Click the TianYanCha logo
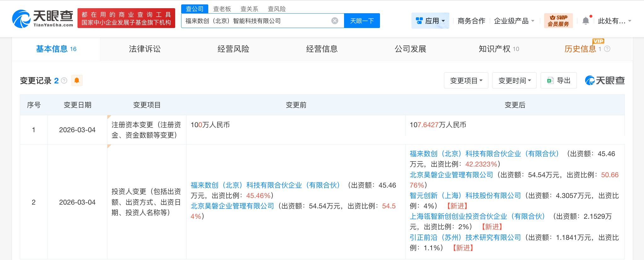Image resolution: width=644 pixels, height=260 pixels. (43, 19)
